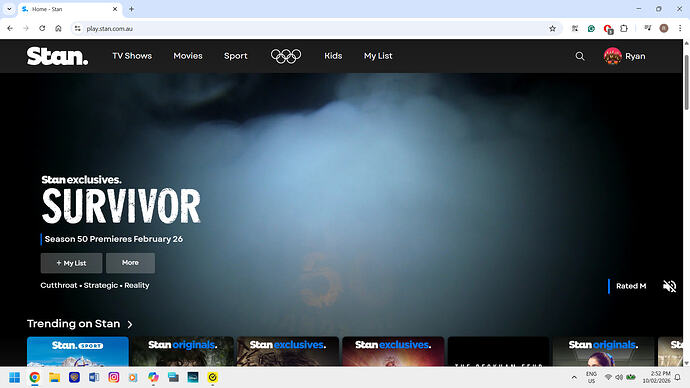This screenshot has width=690, height=388.
Task: Open Chrome three-dot menu
Action: (680, 29)
